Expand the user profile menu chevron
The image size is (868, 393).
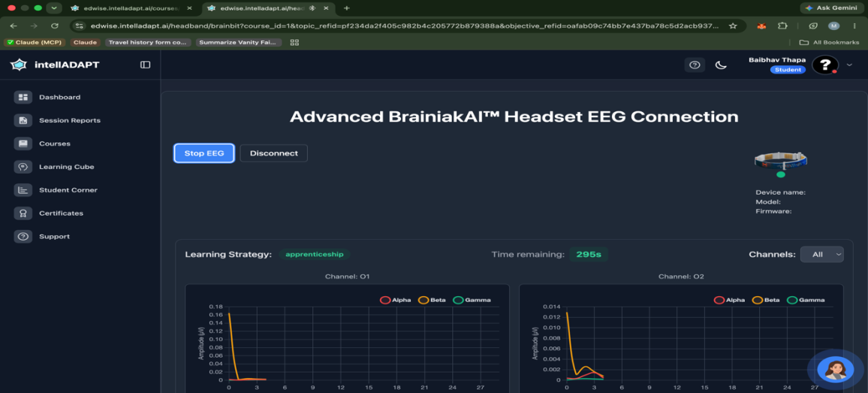coord(850,65)
